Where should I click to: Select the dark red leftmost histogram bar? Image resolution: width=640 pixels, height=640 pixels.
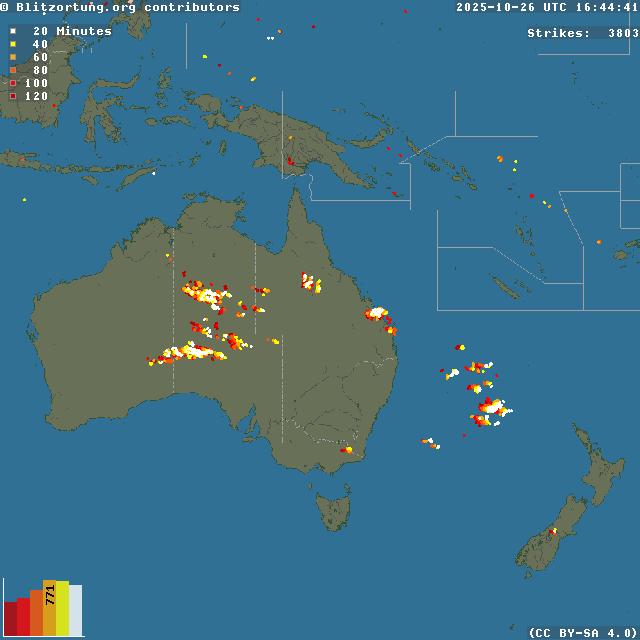(10, 618)
